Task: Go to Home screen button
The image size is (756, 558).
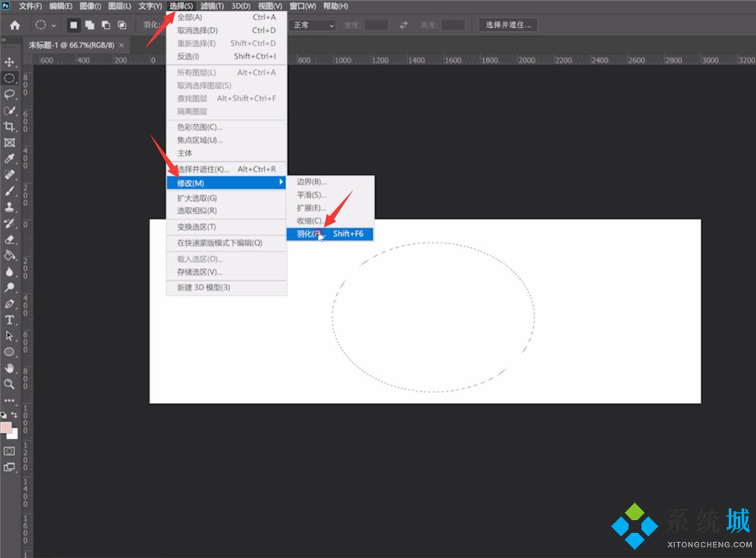Action: point(14,25)
